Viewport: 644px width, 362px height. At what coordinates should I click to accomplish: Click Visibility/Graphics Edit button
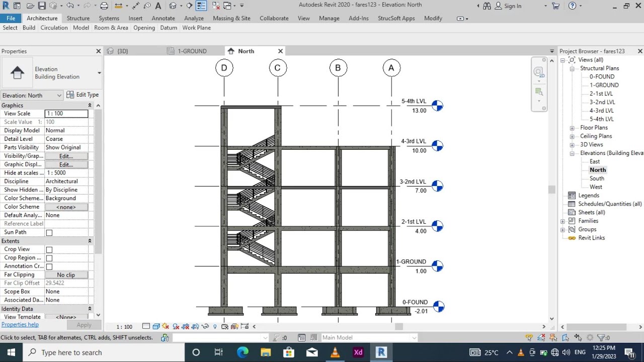(66, 156)
